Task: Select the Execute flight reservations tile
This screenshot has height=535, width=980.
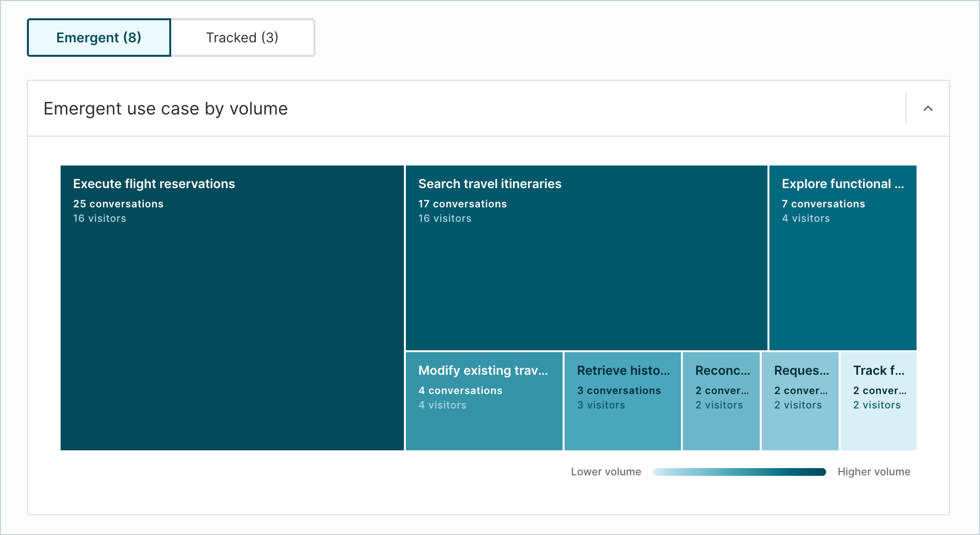Action: click(x=232, y=308)
